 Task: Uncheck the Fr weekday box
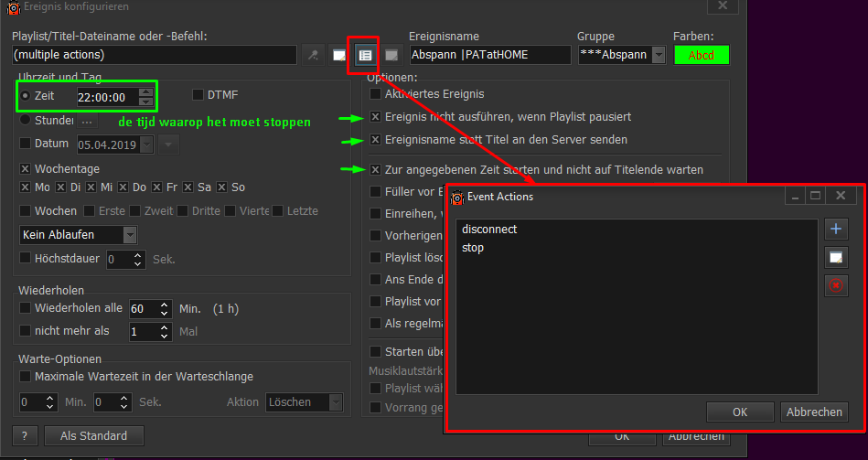tap(156, 187)
